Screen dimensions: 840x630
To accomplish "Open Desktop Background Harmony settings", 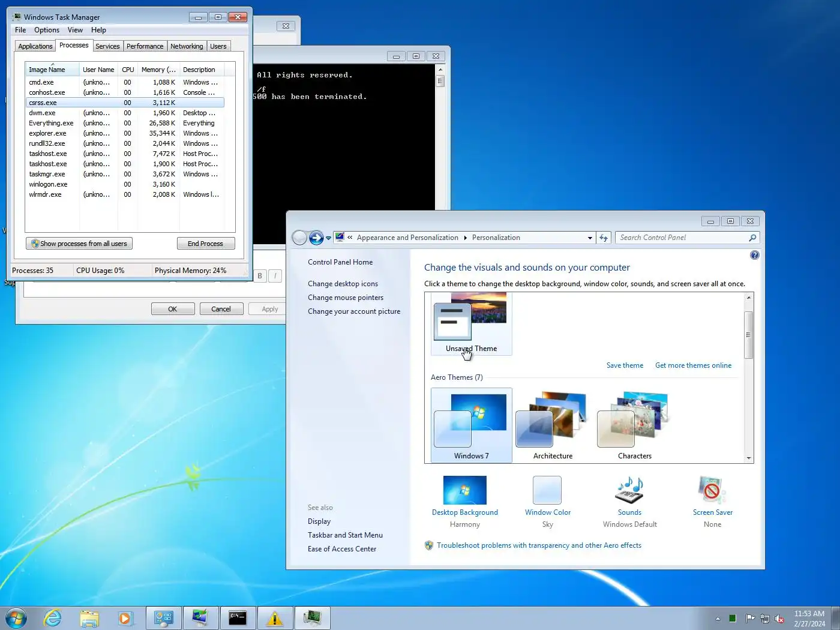I will tap(465, 502).
